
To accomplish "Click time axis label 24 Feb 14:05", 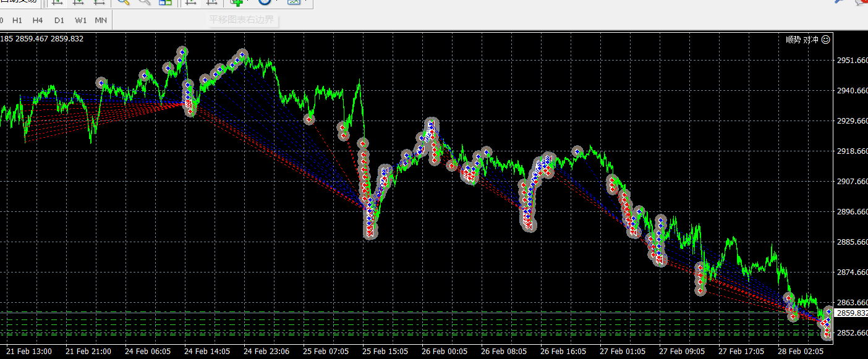I will [207, 352].
